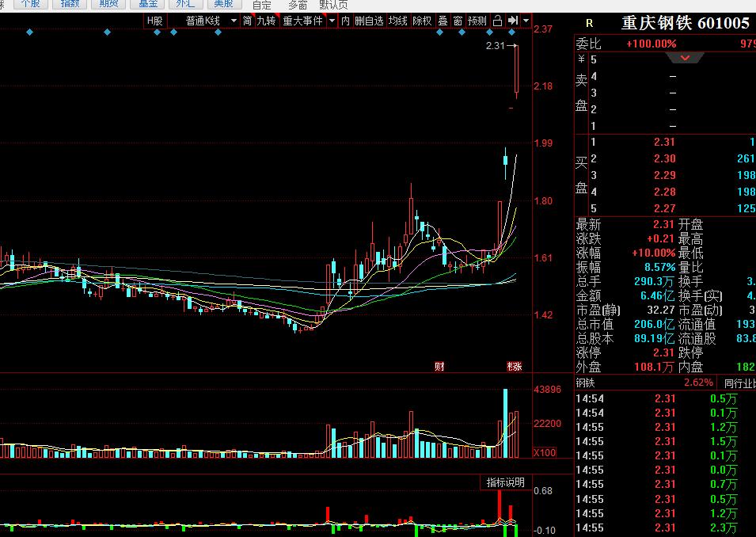
Task: Click the 涨幅 value +10.00%
Action: (653, 253)
